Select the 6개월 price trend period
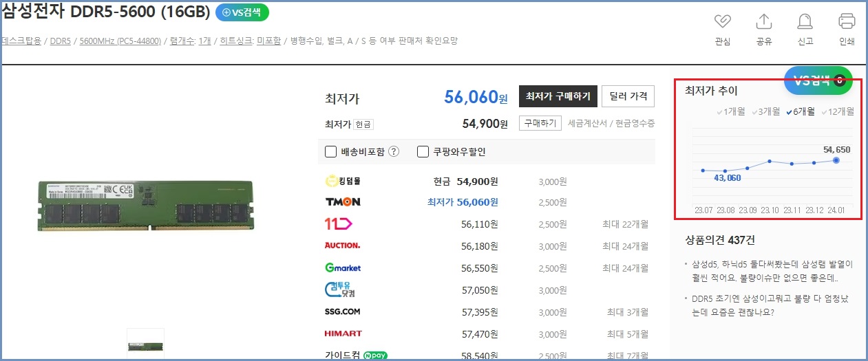The height and width of the screenshot is (361, 868). coord(801,111)
